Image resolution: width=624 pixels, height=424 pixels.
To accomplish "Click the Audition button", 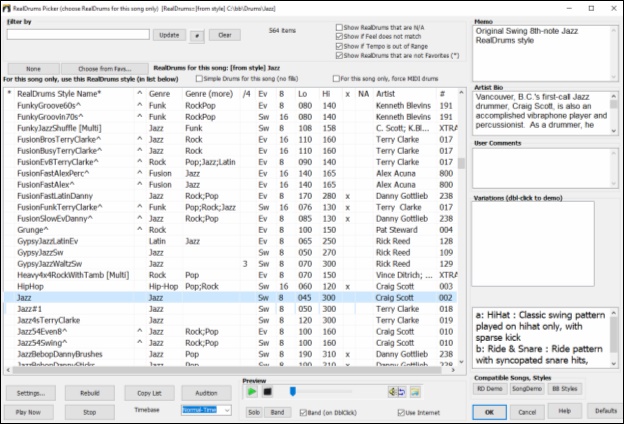I will click(x=206, y=393).
